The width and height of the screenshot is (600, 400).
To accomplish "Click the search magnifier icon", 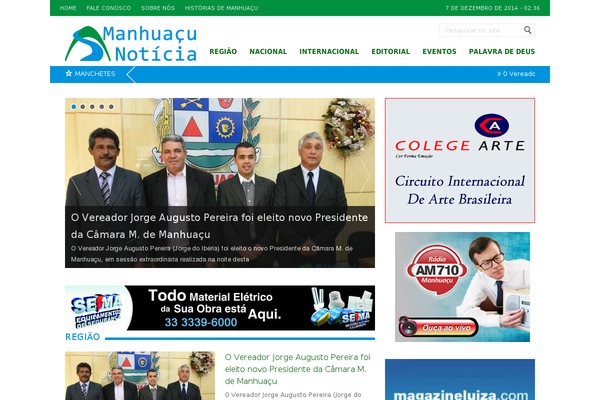I will click(527, 30).
